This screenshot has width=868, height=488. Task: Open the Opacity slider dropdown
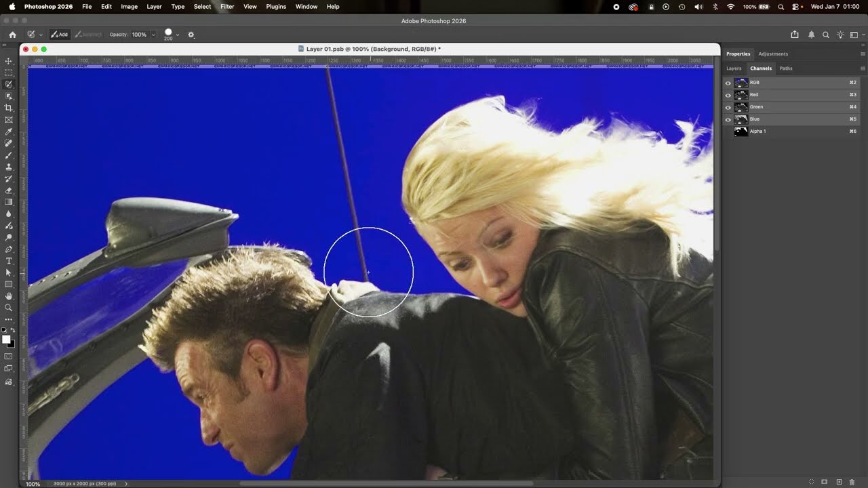pos(153,35)
